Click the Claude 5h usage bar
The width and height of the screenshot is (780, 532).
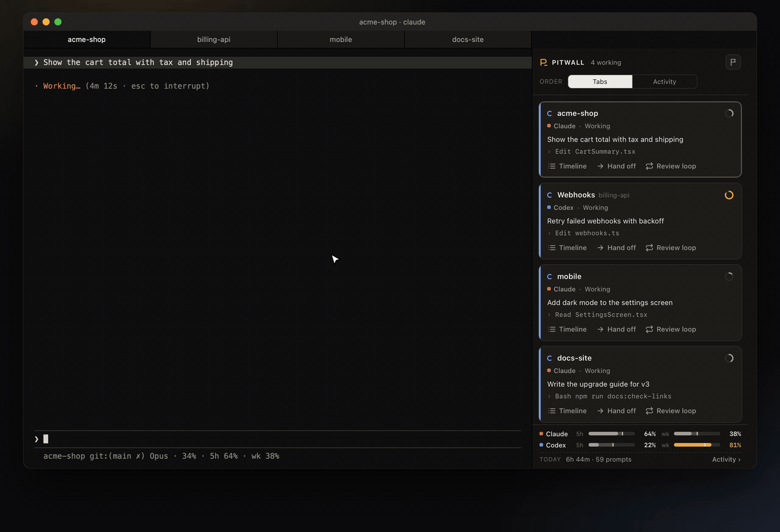(x=611, y=433)
